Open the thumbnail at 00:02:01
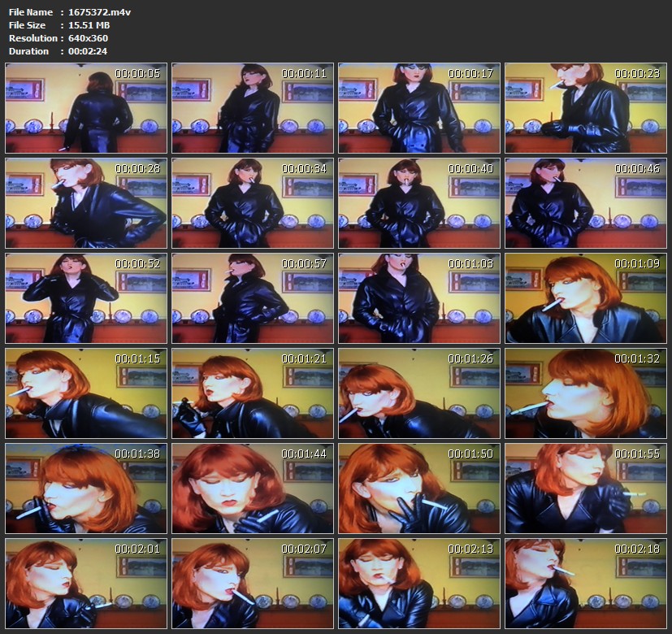Screen dimensions: 672x634 pos(86,583)
